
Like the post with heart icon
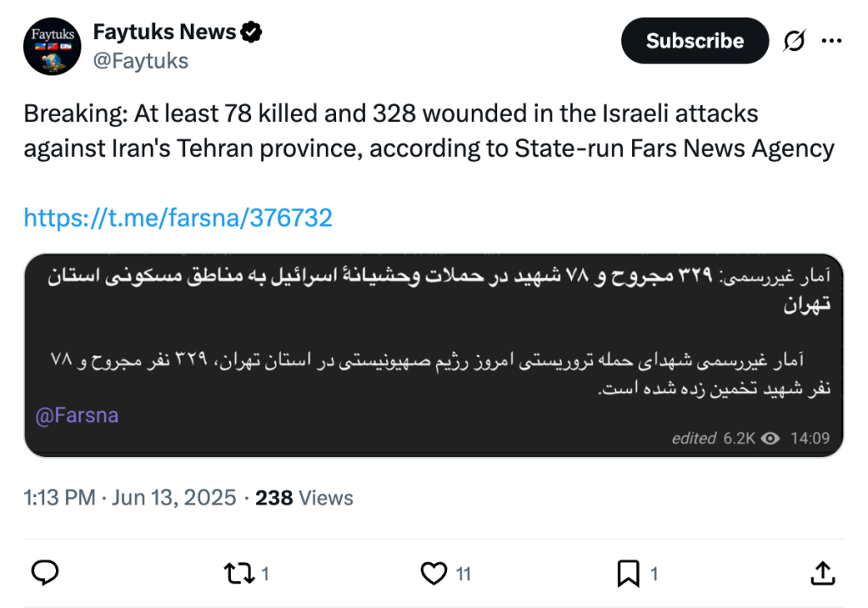click(x=434, y=574)
